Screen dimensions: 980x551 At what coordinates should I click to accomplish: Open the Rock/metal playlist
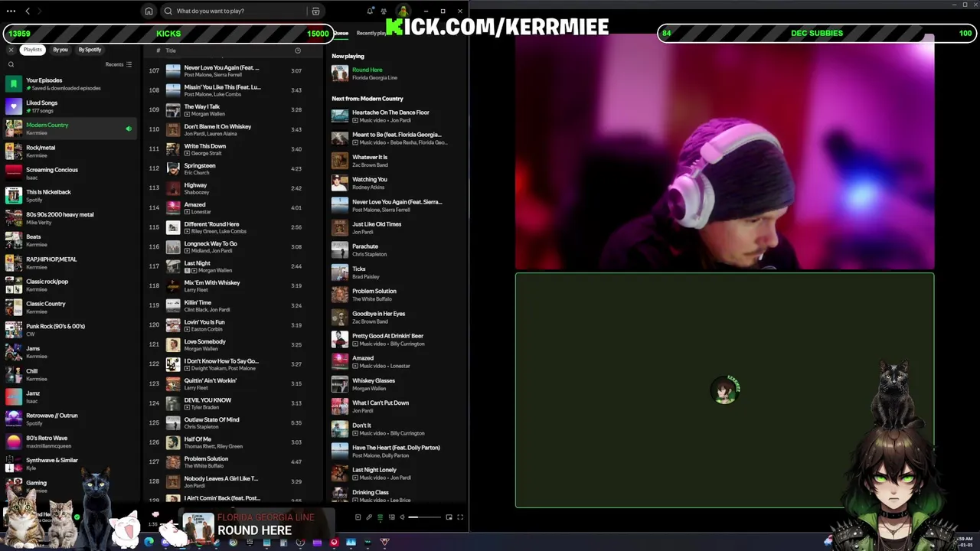click(x=71, y=152)
